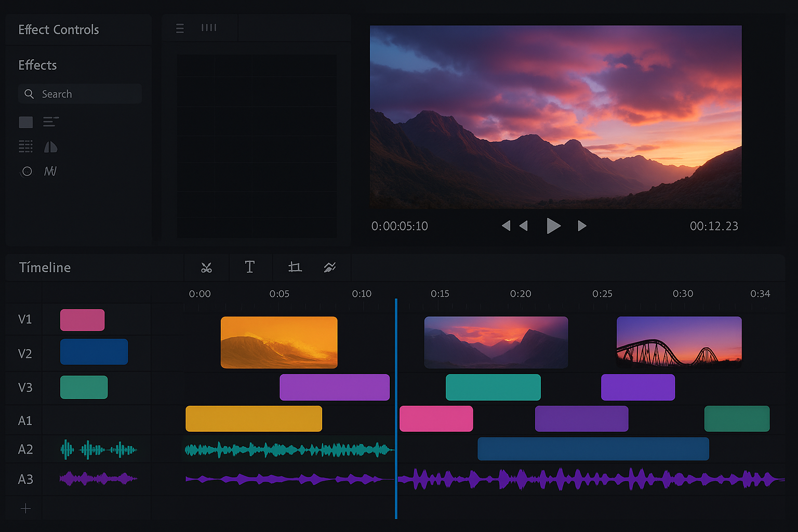This screenshot has width=798, height=532.
Task: Select the V3 track label
Action: 25,388
